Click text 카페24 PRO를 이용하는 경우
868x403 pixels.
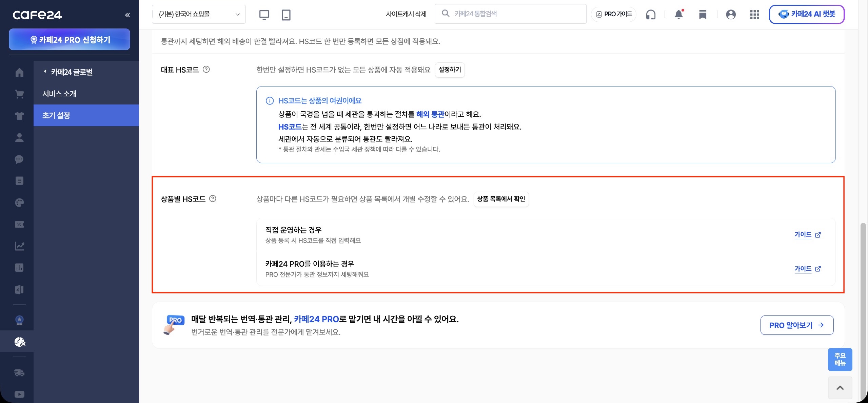(310, 264)
